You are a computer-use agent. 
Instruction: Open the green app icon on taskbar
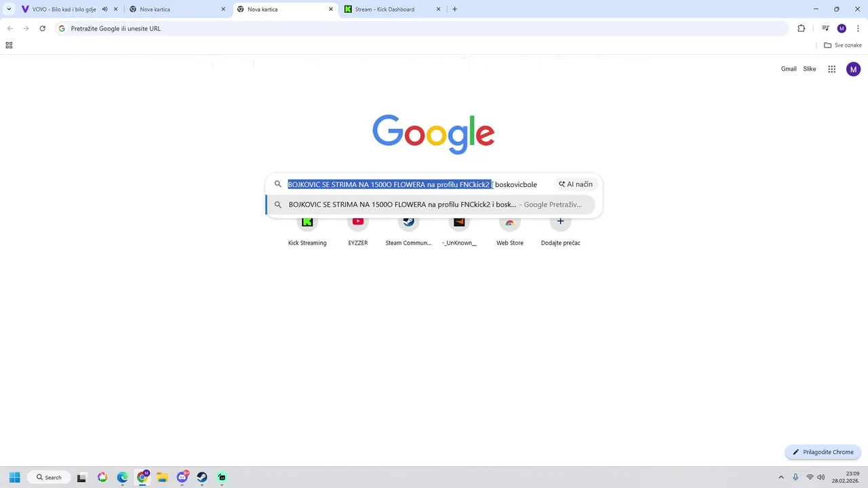222,477
